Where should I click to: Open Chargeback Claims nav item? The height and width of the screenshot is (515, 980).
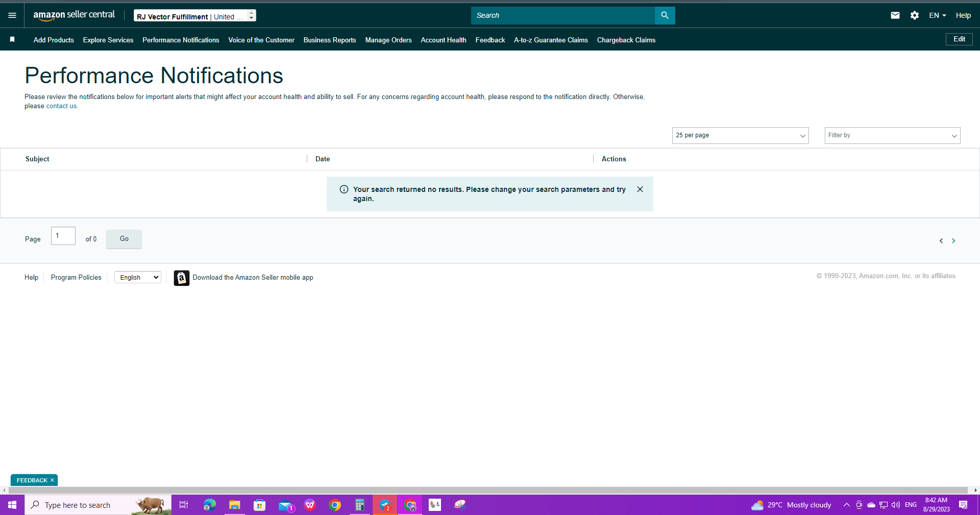pyautogui.click(x=626, y=40)
